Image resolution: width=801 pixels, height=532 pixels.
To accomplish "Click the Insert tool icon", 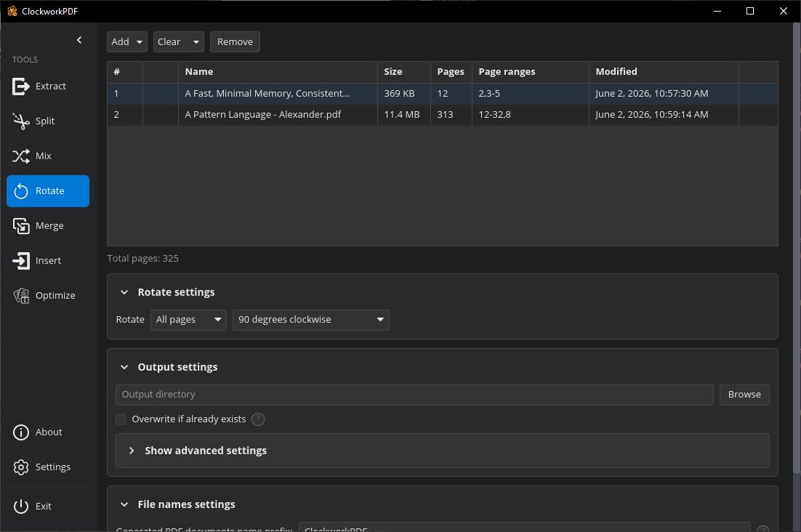I will [21, 260].
